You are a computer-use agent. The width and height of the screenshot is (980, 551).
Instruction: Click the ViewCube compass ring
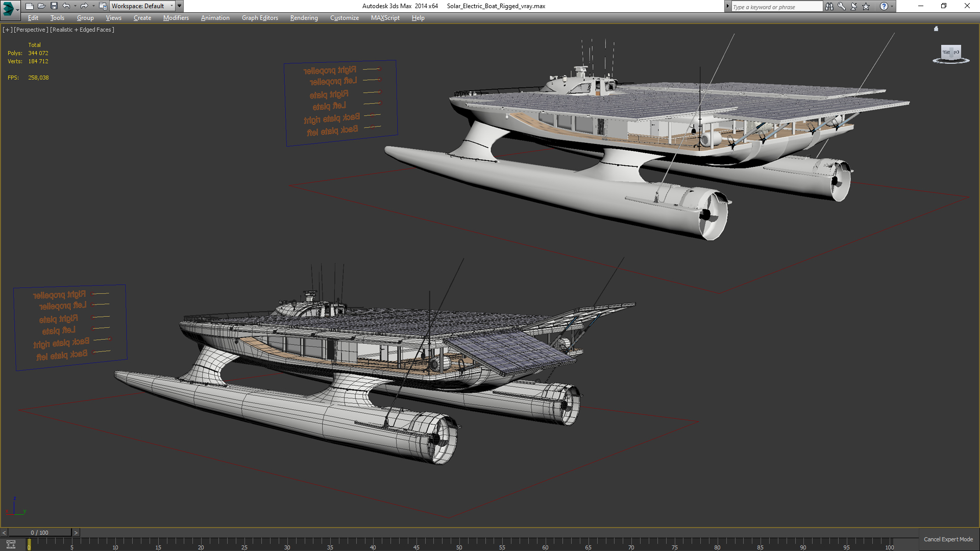(951, 61)
